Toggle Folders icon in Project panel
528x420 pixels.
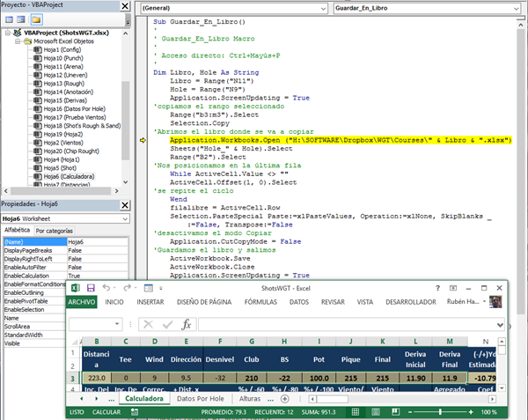tap(37, 18)
